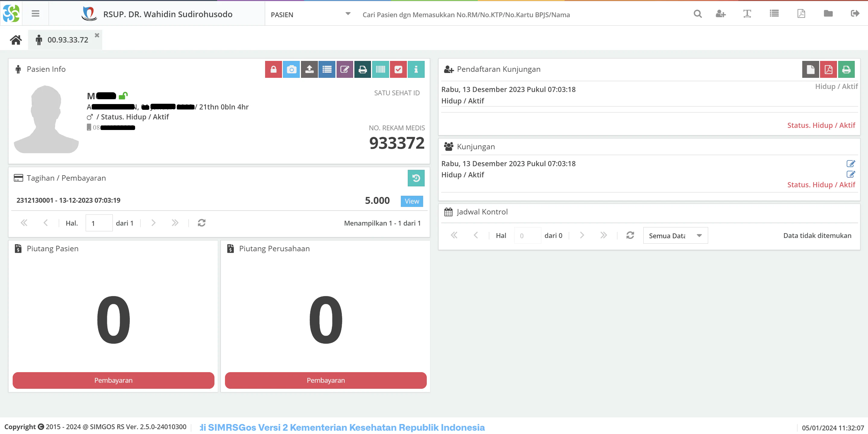Viewport: 868px width, 434px height.
Task: Click Pembayaran under Piutang Perusahaan
Action: [325, 380]
